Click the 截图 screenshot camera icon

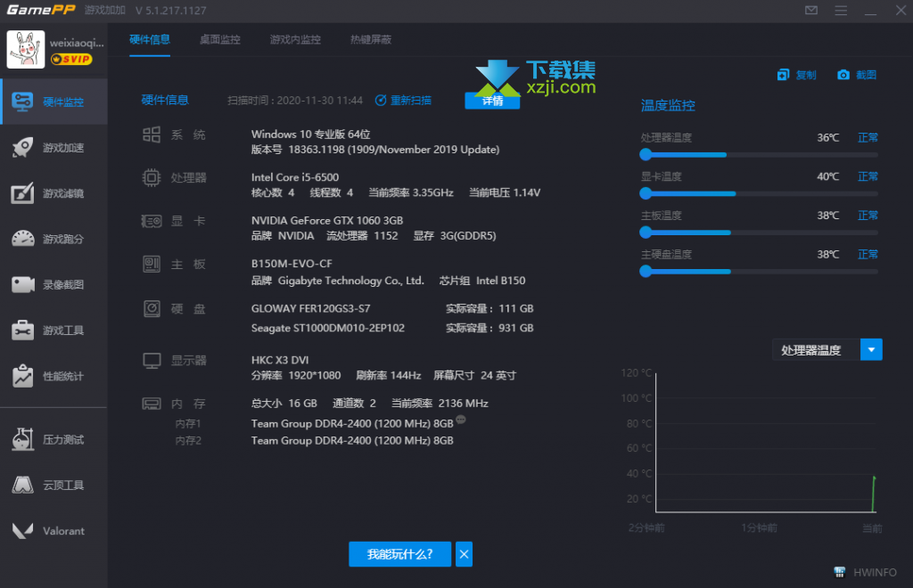point(843,75)
